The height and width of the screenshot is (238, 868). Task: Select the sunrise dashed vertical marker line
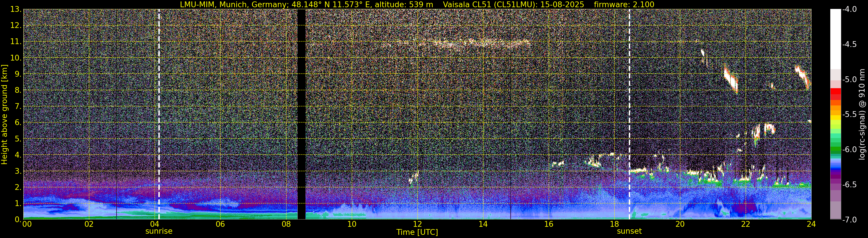tap(159, 114)
